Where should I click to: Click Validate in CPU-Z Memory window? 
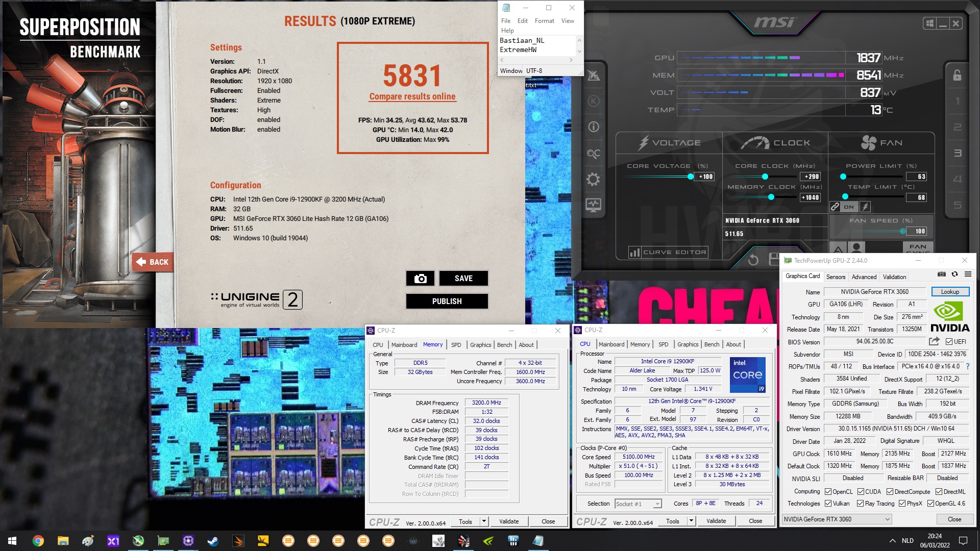[x=509, y=521]
